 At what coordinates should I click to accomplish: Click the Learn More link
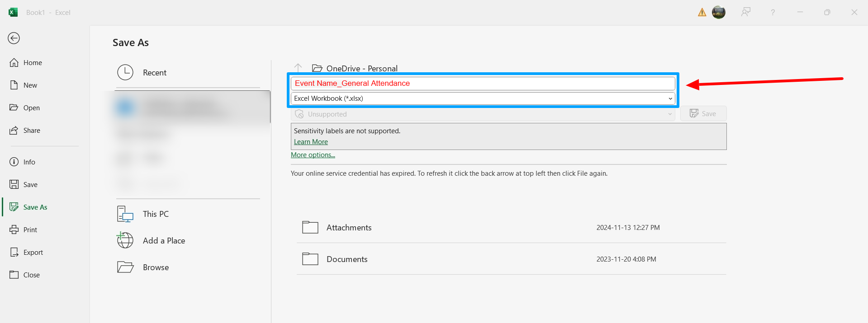[x=311, y=142]
